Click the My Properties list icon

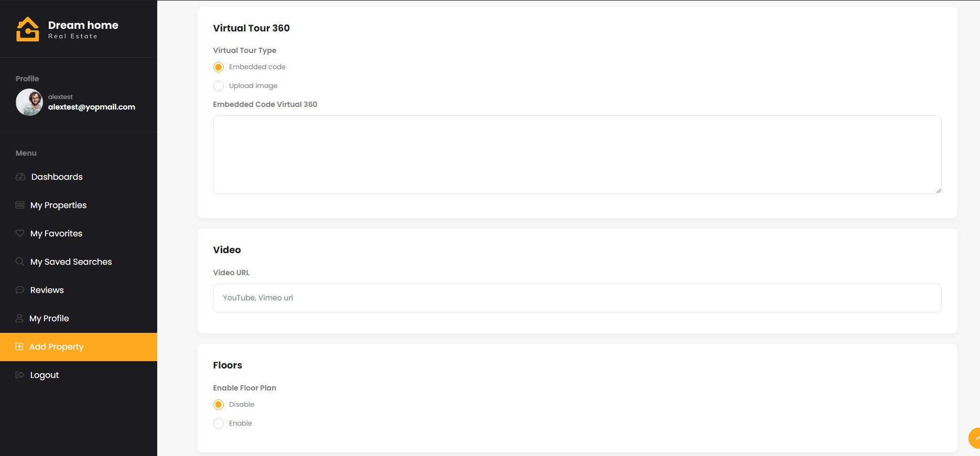coord(20,205)
